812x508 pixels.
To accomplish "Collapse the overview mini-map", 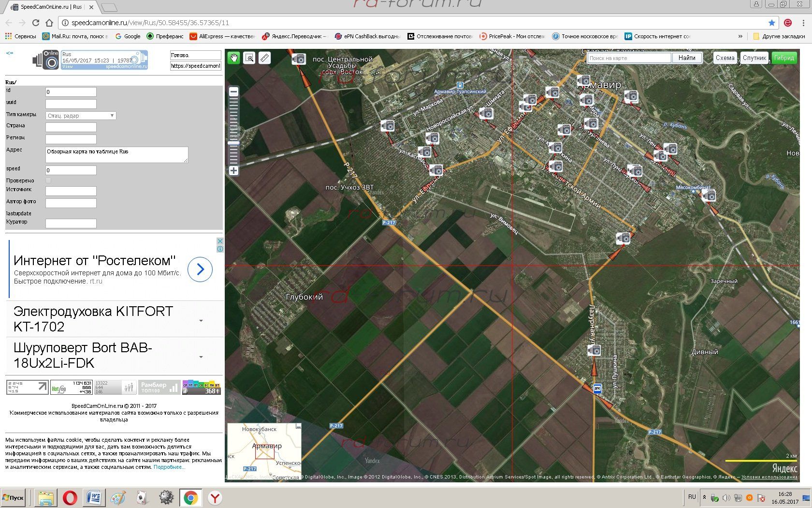I will tap(298, 426).
